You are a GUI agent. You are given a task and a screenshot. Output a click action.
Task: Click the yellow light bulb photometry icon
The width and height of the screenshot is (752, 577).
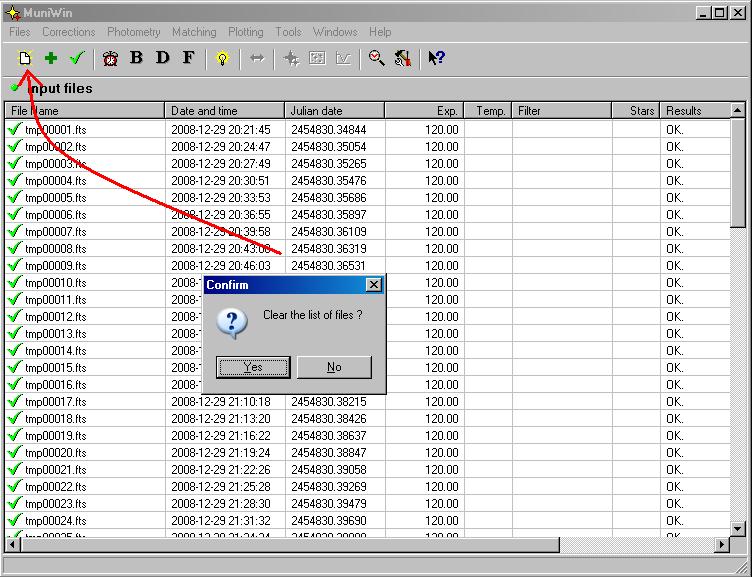(x=222, y=58)
